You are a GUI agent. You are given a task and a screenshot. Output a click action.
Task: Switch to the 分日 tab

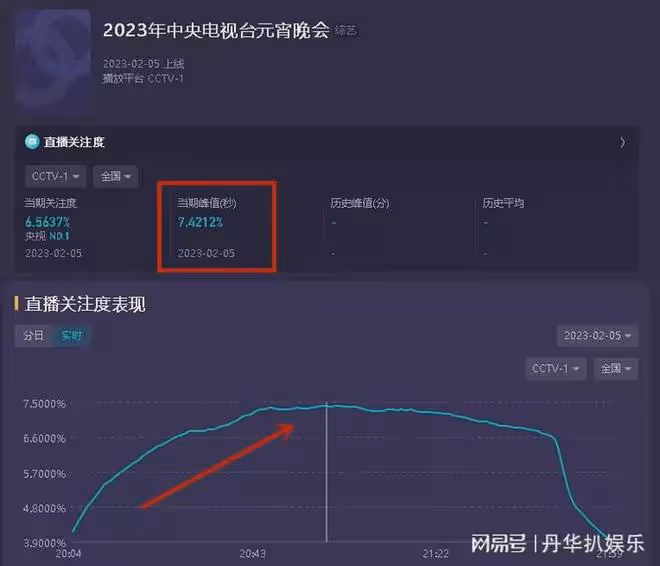pyautogui.click(x=33, y=335)
